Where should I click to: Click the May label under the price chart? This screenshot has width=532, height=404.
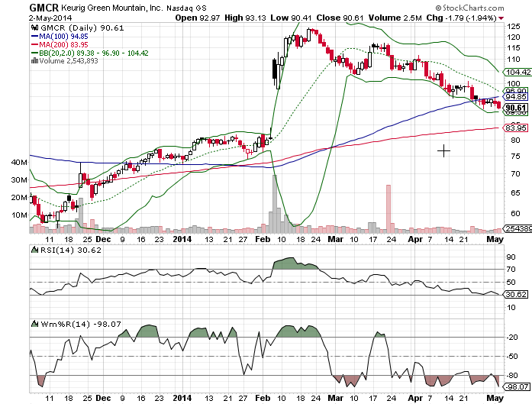[x=495, y=239]
